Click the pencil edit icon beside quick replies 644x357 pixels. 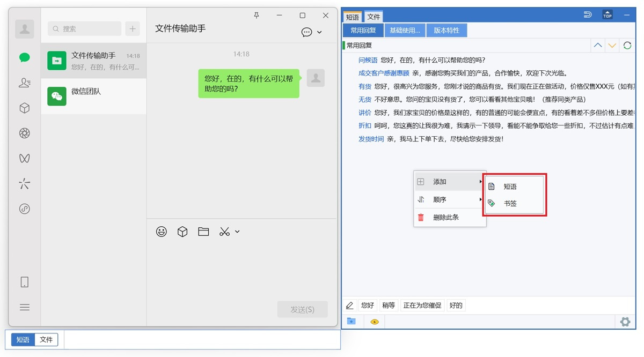[x=350, y=304]
